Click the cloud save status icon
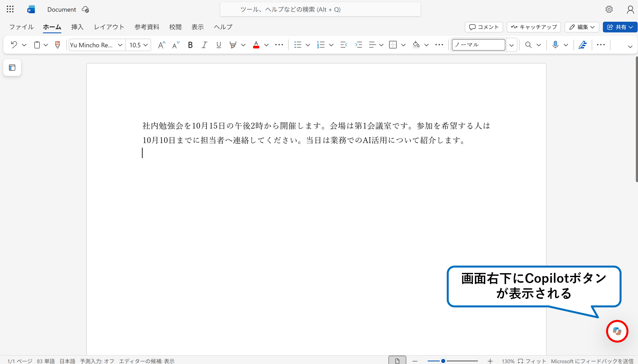Viewport: 638px width, 364px height. tap(86, 10)
